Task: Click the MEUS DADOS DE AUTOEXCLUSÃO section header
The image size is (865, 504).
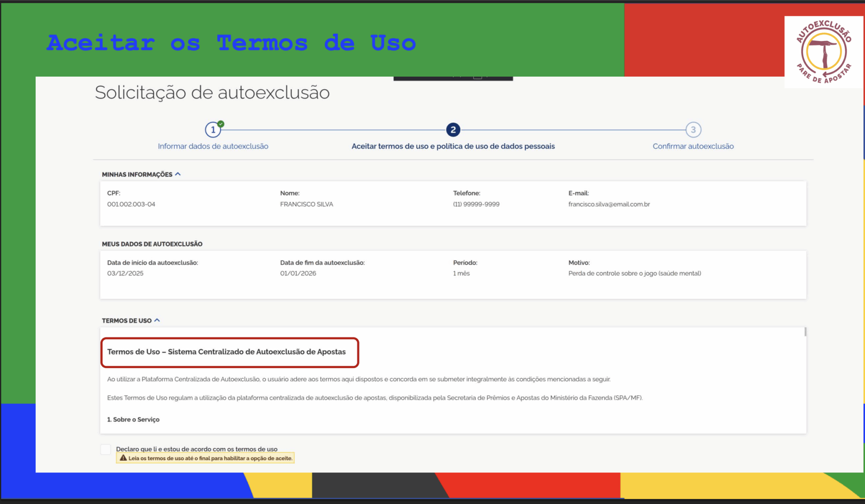Action: pyautogui.click(x=152, y=244)
